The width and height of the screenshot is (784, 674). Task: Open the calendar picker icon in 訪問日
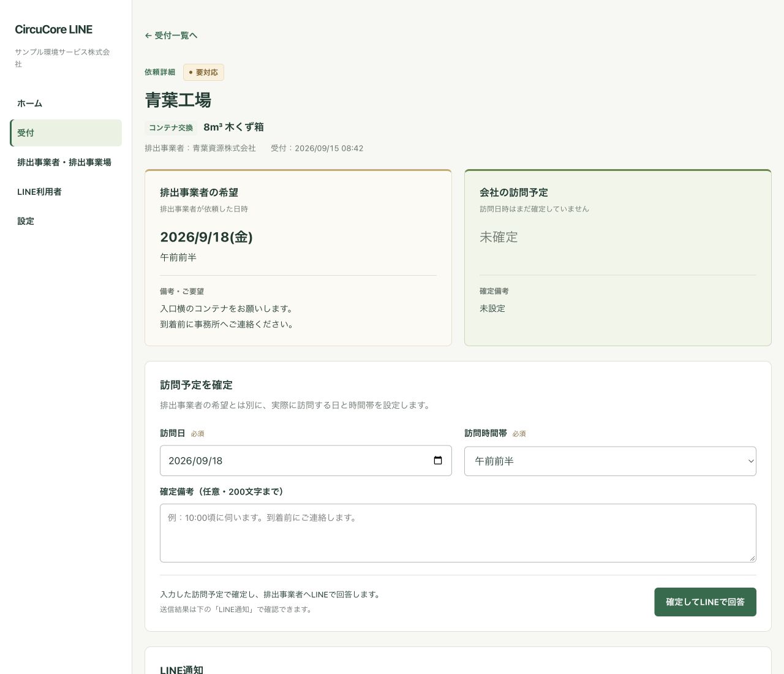(x=438, y=460)
